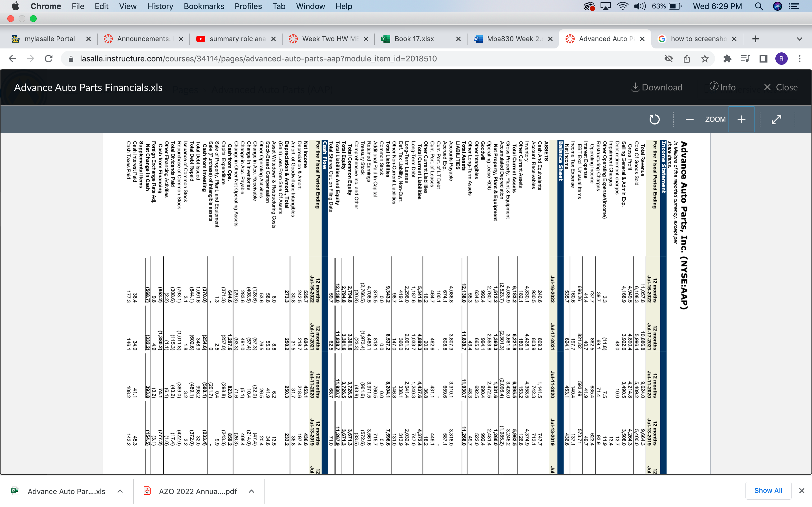The height and width of the screenshot is (507, 812).
Task: Zoom out with the minus icon
Action: (689, 119)
